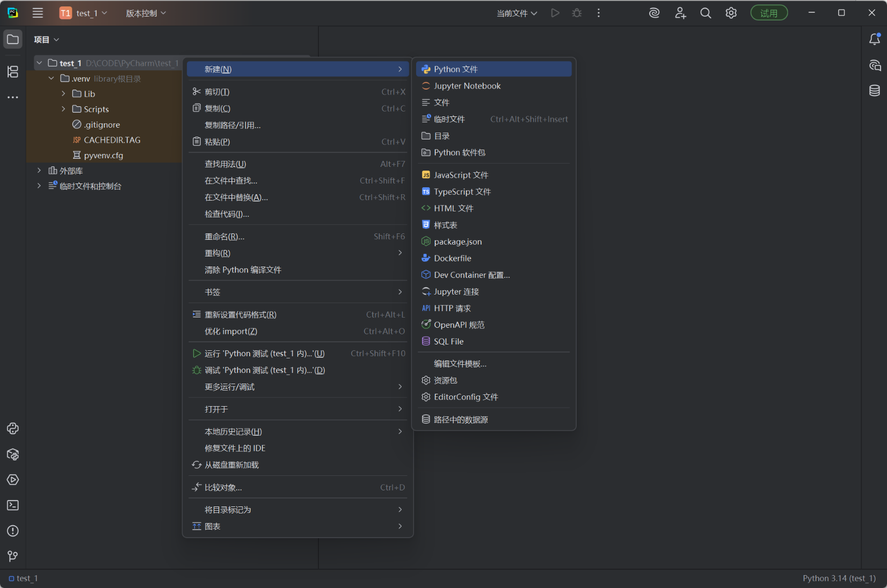887x588 pixels.
Task: Click the Python 3.14 (test_1) interpreter status
Action: (x=839, y=578)
